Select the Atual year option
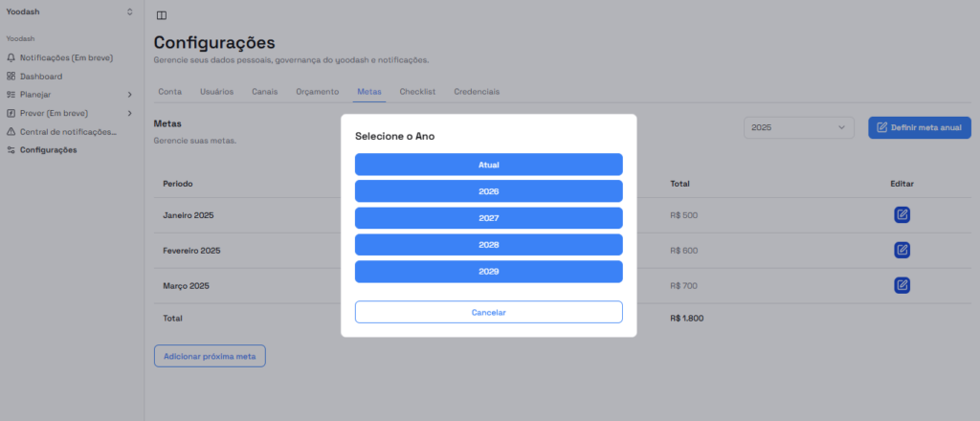The width and height of the screenshot is (980, 421). coord(488,165)
